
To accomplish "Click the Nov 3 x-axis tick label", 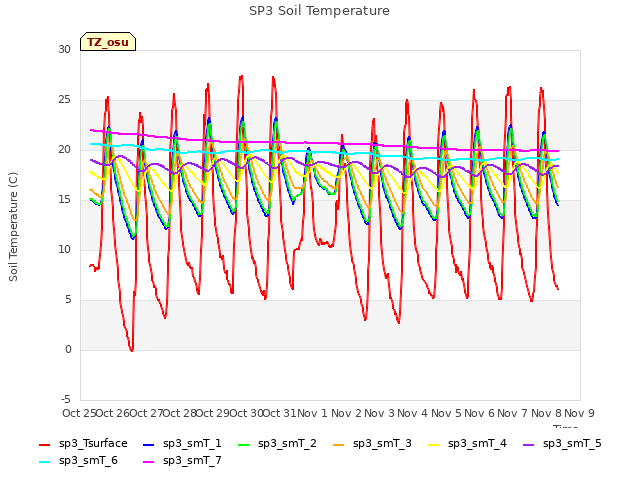I will [380, 413].
